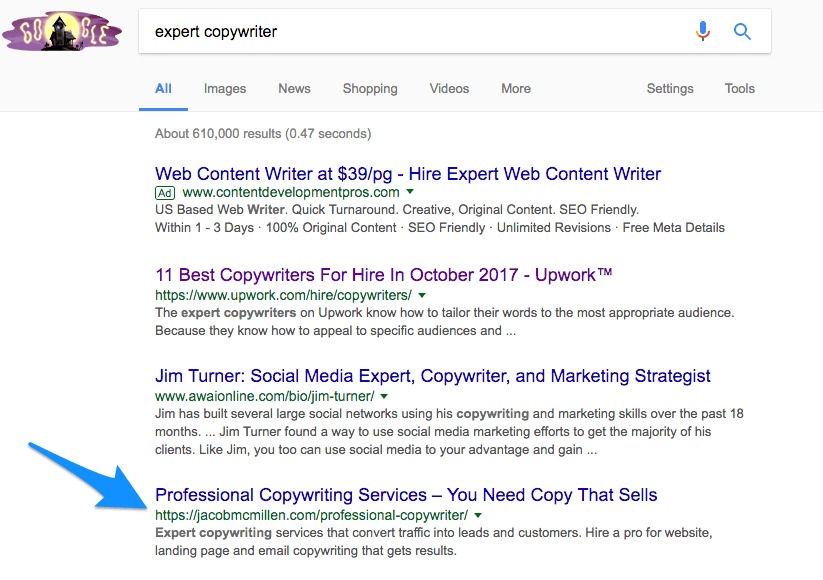Click the https://www.upwork.com/hire/copywriters/ URL
The width and height of the screenshot is (823, 580).
click(x=283, y=295)
